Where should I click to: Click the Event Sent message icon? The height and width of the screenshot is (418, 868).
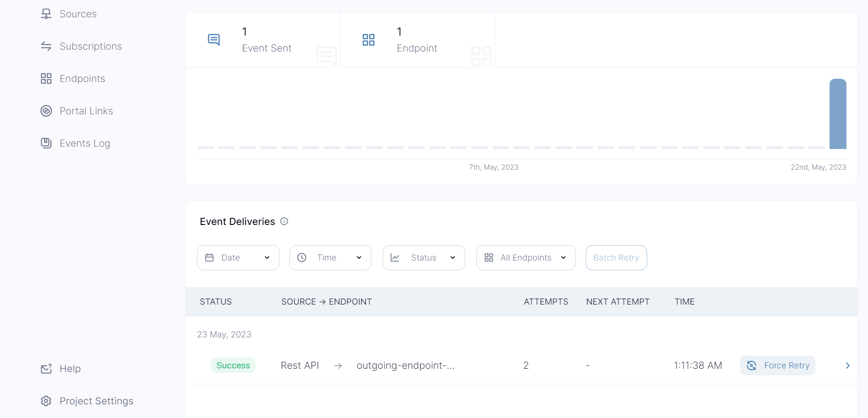coord(214,40)
